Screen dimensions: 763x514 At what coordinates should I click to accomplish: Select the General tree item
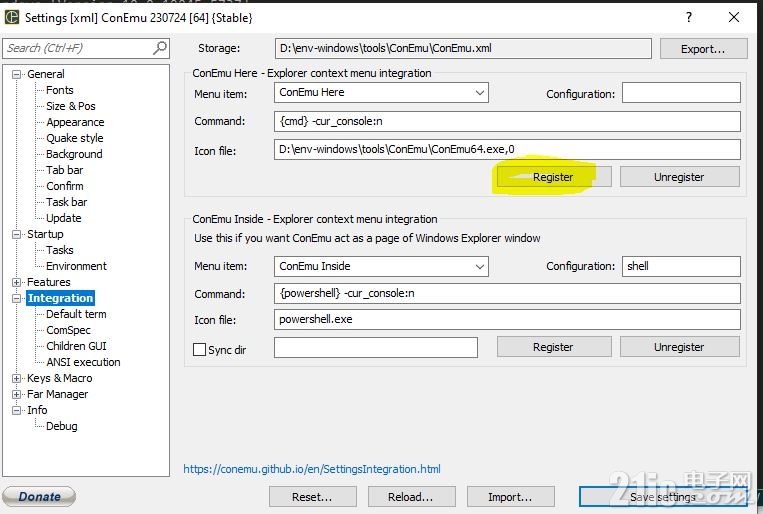click(45, 74)
